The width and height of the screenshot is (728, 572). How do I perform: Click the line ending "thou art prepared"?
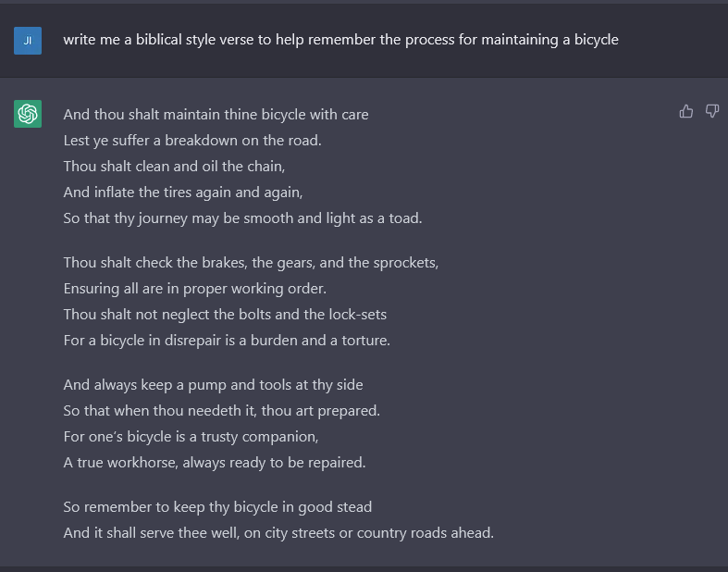pyautogui.click(x=221, y=411)
